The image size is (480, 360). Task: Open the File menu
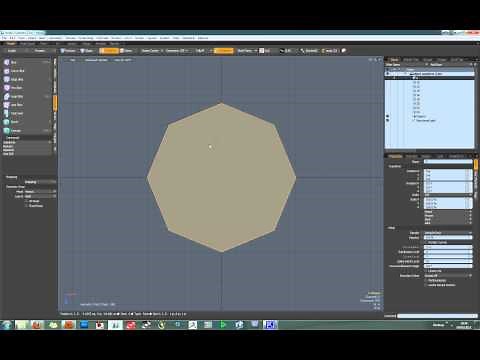(4, 38)
